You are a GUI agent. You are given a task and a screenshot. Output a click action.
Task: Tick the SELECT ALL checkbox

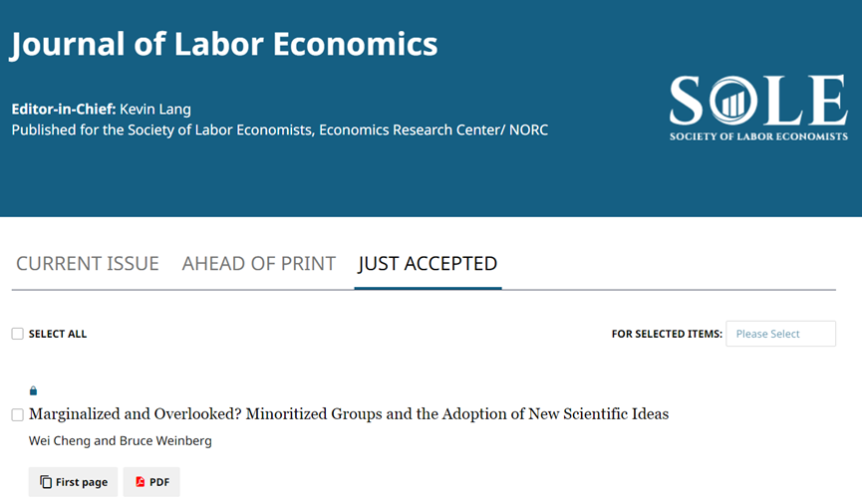[x=17, y=334]
